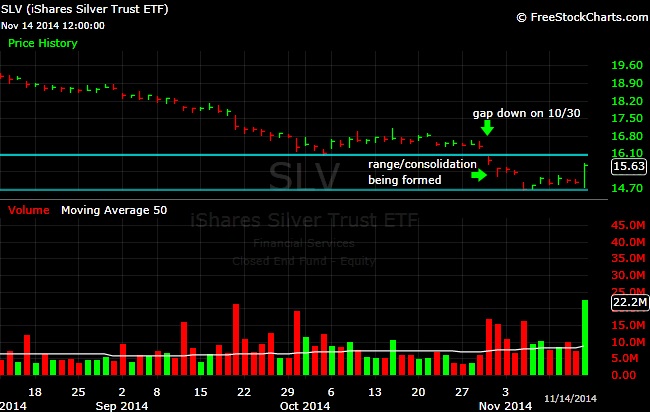Click the 16.10 price axis value

tap(627, 153)
